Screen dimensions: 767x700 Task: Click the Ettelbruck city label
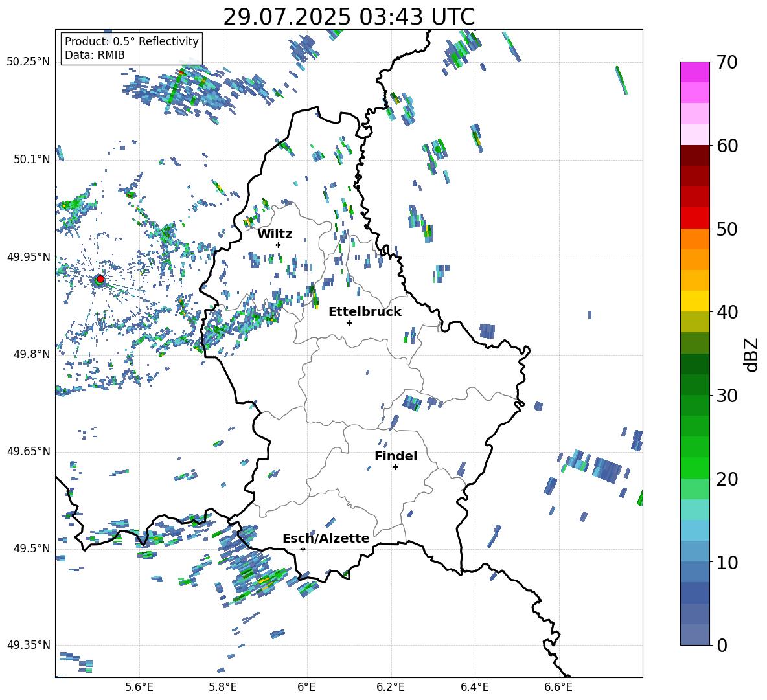[365, 312]
